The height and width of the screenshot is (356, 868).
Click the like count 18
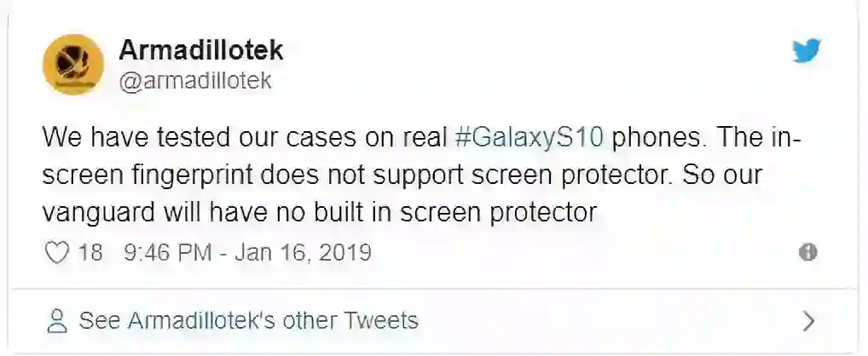click(x=90, y=253)
